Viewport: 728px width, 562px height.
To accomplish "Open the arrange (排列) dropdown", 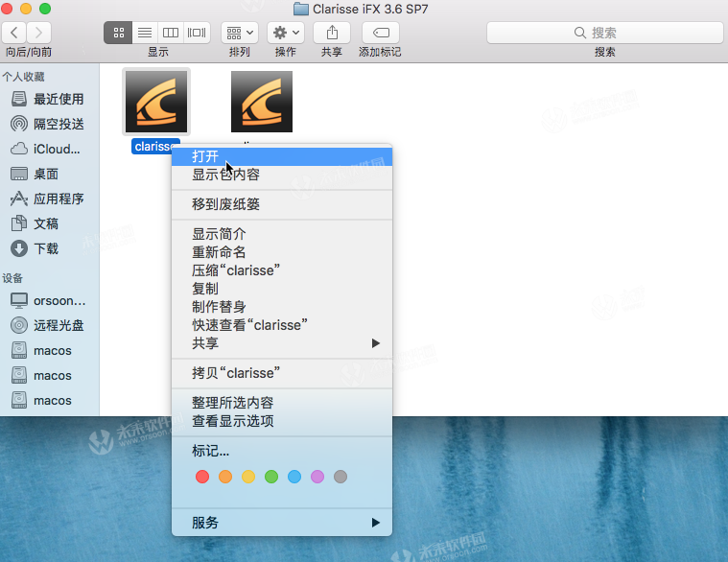I will pos(240,33).
